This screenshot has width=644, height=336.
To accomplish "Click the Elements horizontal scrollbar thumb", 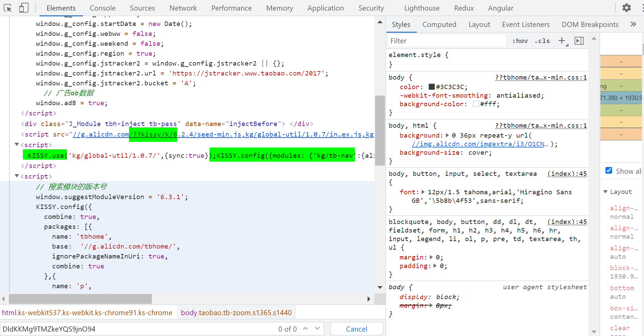I will coord(80,299).
